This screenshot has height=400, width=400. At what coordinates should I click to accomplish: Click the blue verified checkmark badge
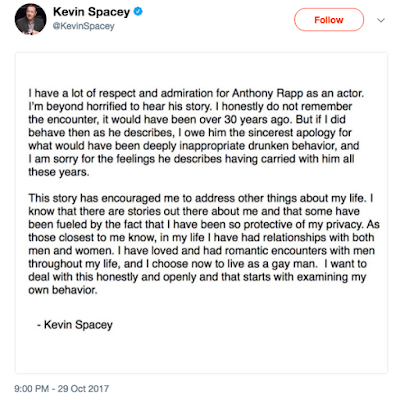138,12
